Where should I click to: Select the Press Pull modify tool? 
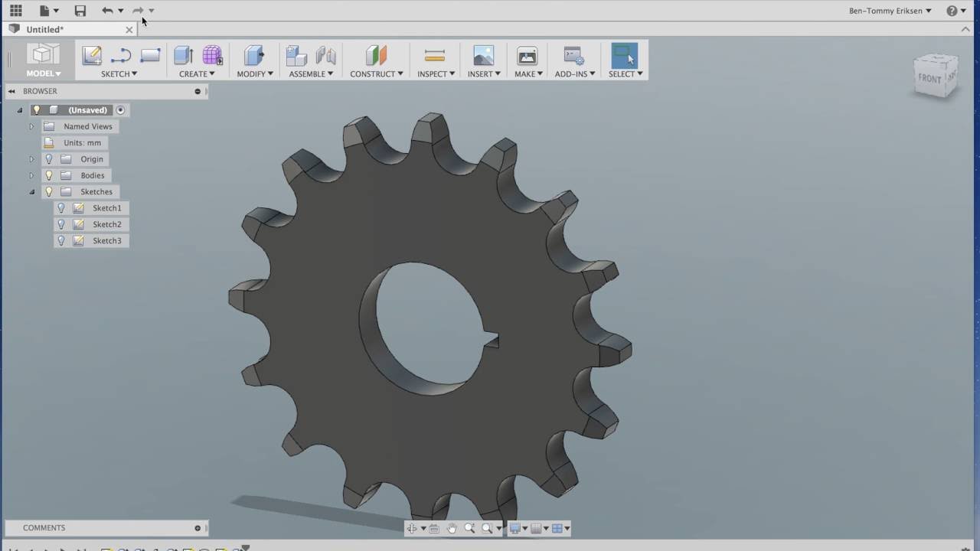click(x=253, y=55)
